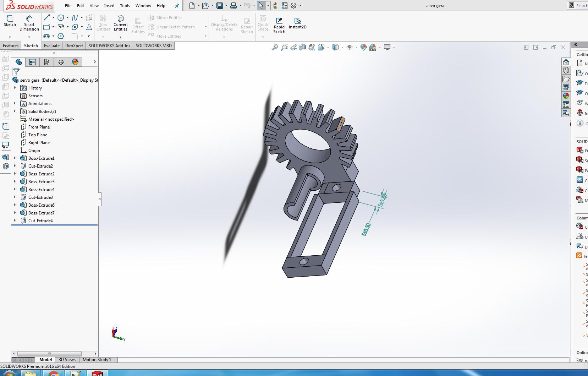Start a new Sketch

pyautogui.click(x=10, y=21)
